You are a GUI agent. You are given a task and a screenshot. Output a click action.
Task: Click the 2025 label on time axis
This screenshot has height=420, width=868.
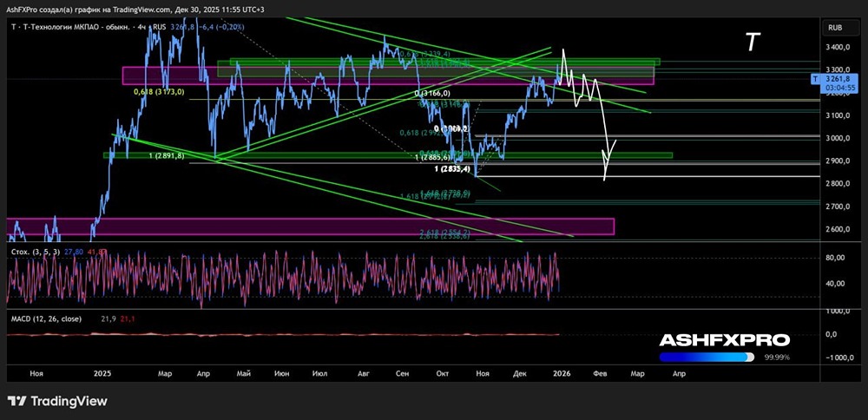point(102,373)
